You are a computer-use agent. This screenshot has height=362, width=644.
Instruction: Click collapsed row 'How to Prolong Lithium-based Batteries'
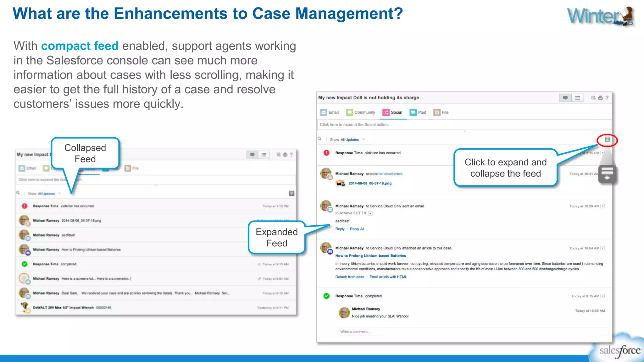(x=156, y=250)
